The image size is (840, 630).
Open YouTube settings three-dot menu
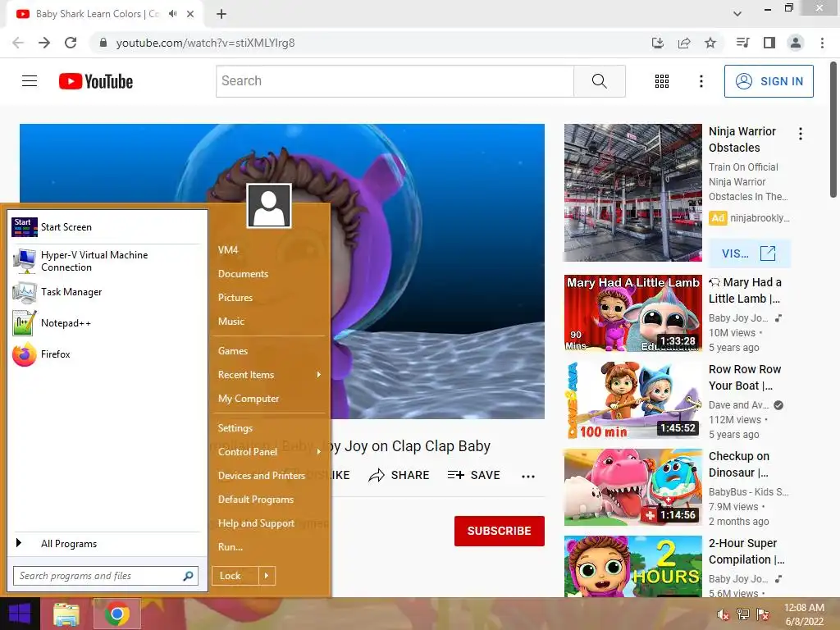tap(701, 81)
